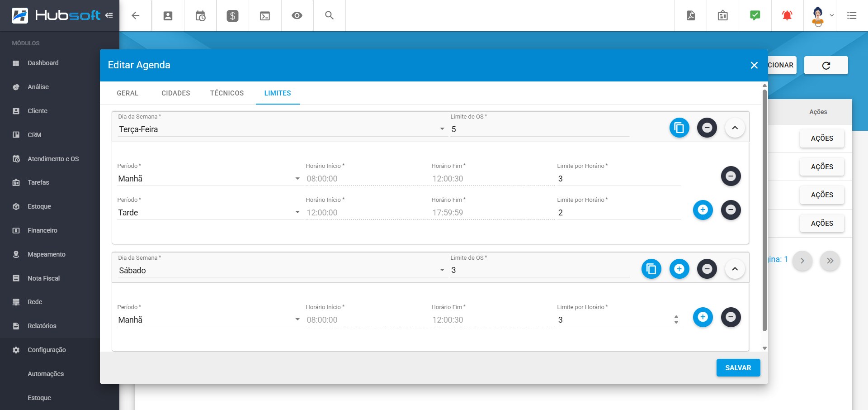Viewport: 868px width, 410px height.
Task: Add a new day after Sábado
Action: coord(679,269)
